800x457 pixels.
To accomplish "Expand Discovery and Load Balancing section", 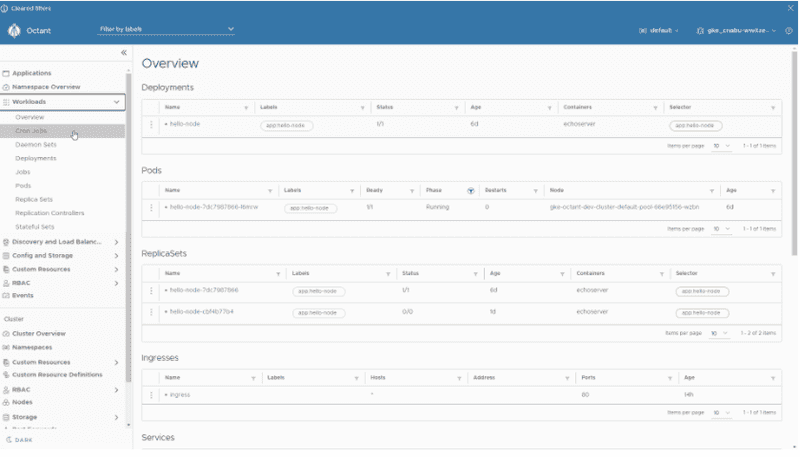I will pos(116,241).
